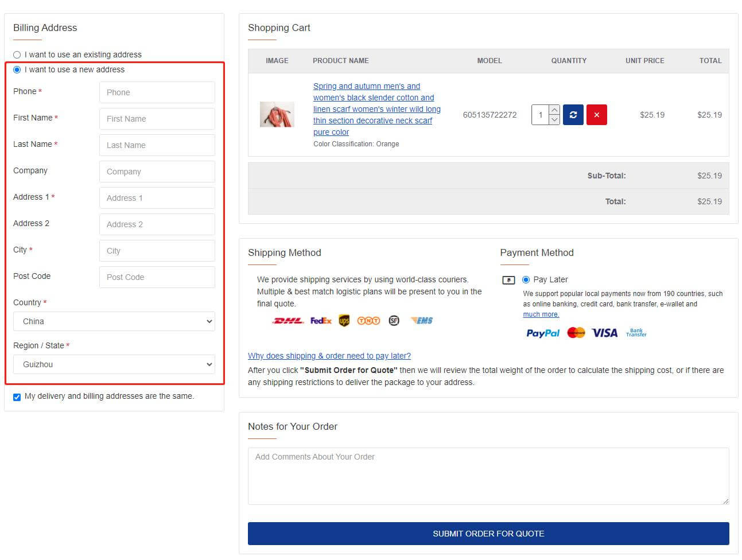Click the Shopping Cart heading
This screenshot has height=560, width=742.
tap(279, 28)
